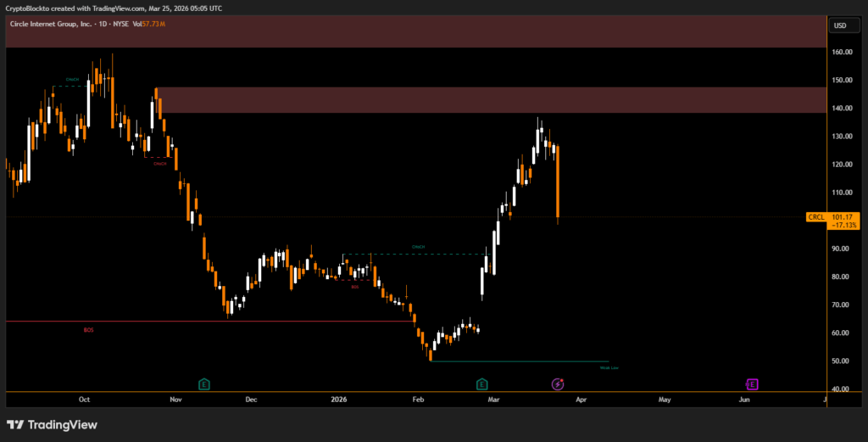This screenshot has width=868, height=442.
Task: Select the large orange candle at the far right
Action: click(558, 182)
